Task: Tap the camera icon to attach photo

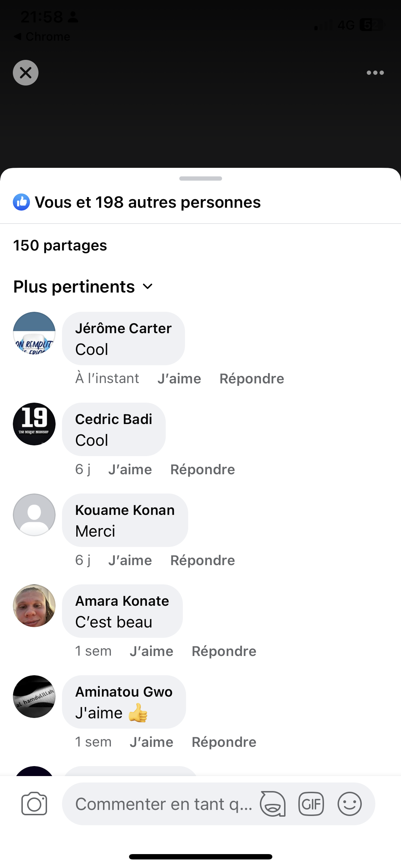Action: (x=34, y=804)
